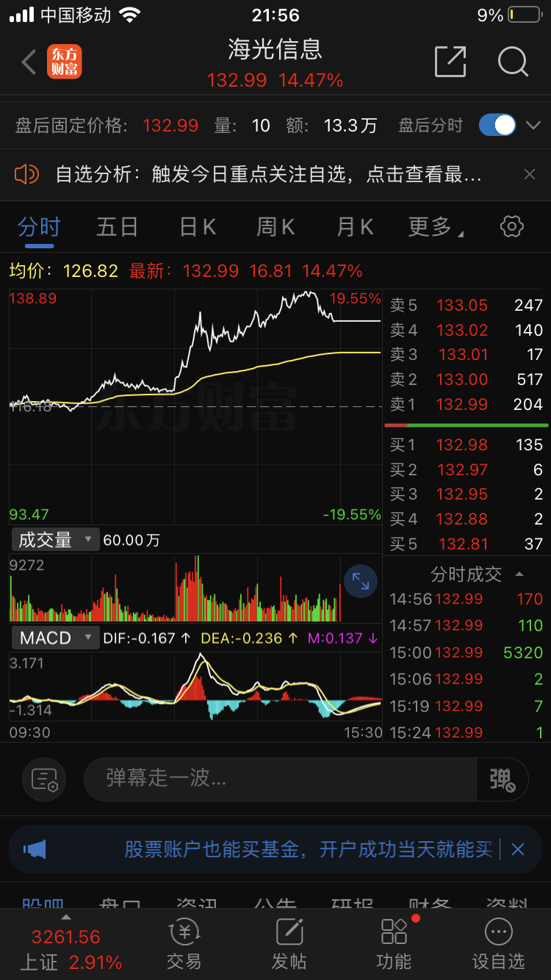Switch to 周K chart tab

pos(275,227)
